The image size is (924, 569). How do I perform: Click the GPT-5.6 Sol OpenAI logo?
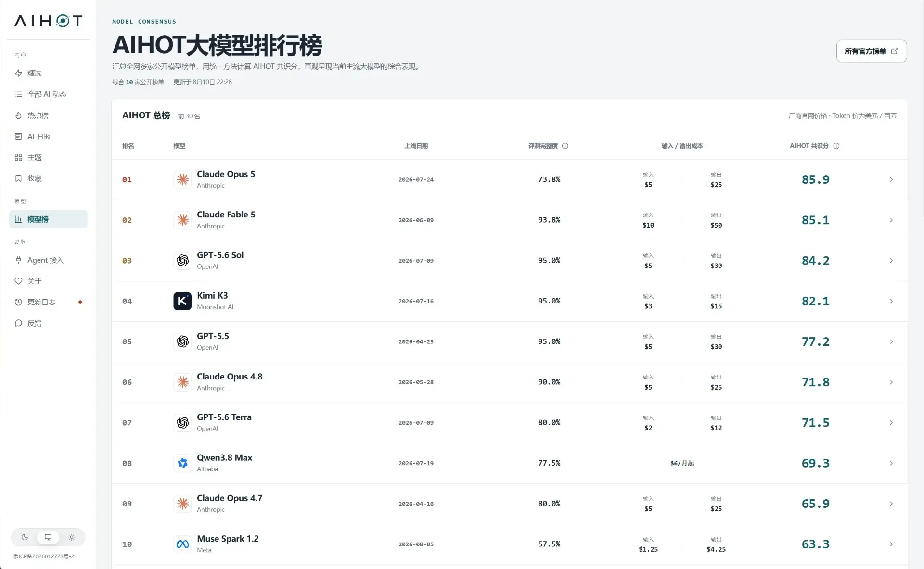coord(182,261)
